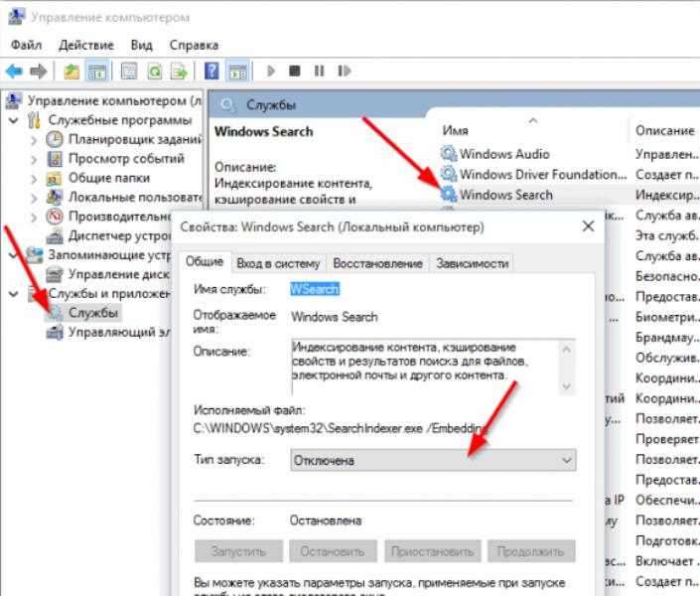This screenshot has width=700, height=596.
Task: Click the Stop Service square icon
Action: [x=295, y=72]
